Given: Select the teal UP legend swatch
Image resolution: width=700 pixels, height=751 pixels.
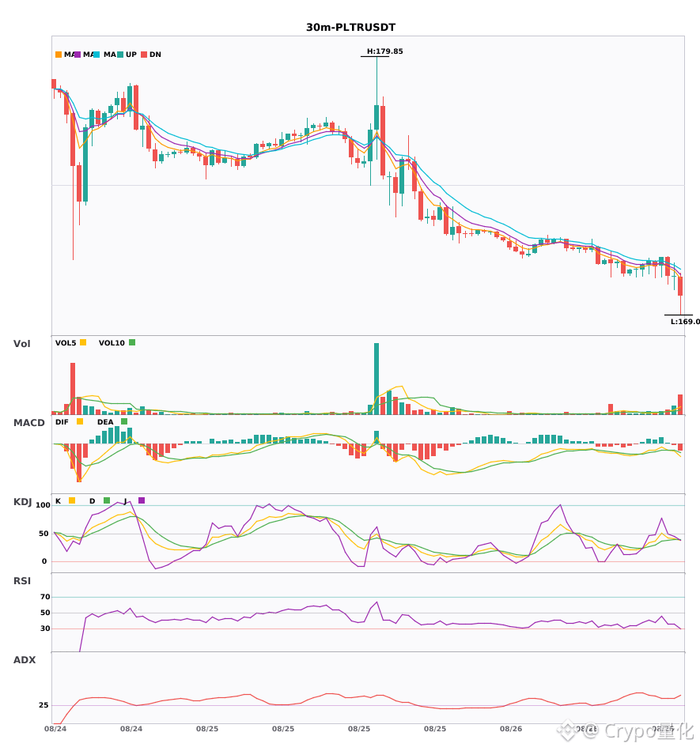Looking at the screenshot, I should coord(120,55).
